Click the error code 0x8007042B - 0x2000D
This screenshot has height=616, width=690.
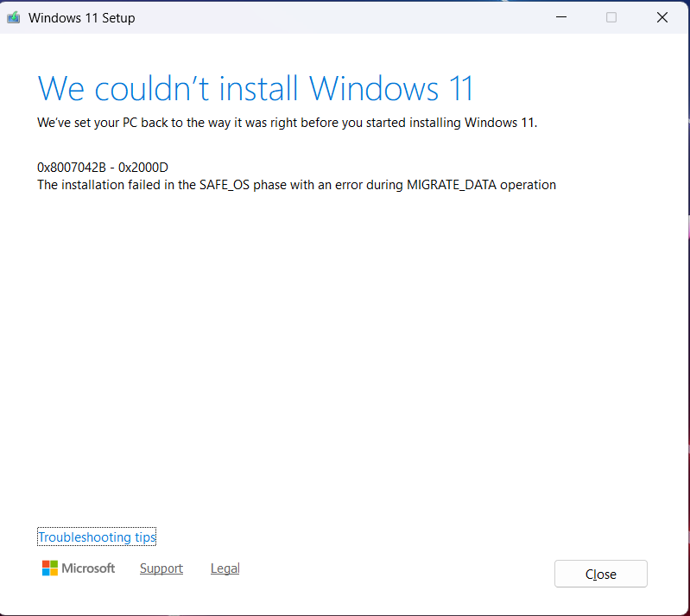[103, 168]
